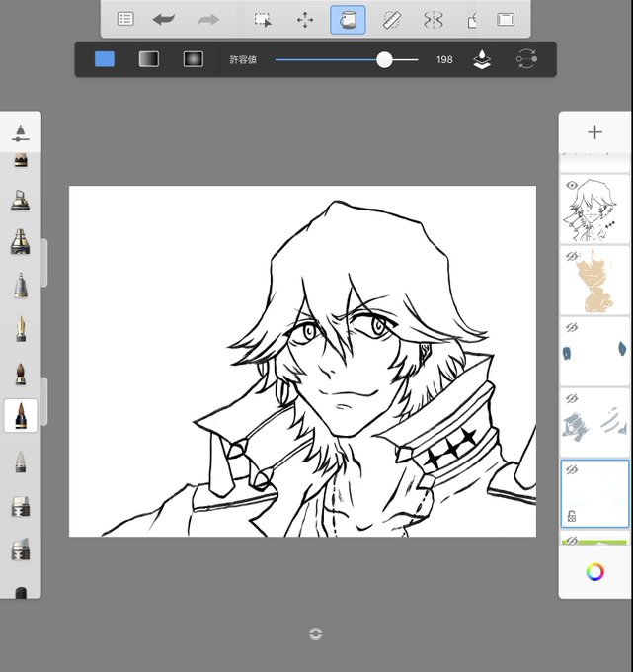Select the round brown-bristle paintbrush
This screenshot has height=672, width=633.
click(x=21, y=374)
